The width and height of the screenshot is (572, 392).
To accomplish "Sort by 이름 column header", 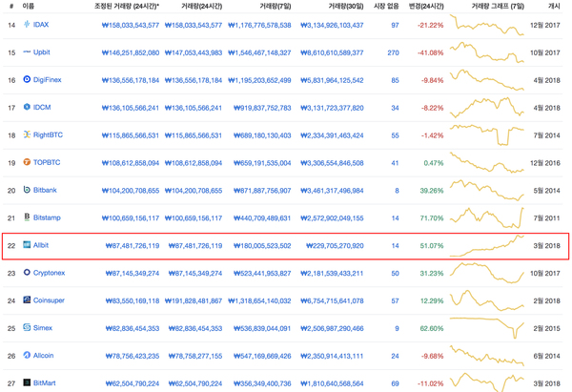I will pyautogui.click(x=28, y=6).
